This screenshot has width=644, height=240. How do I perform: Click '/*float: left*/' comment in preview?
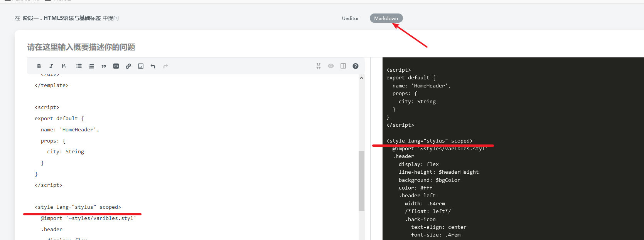tap(428, 211)
